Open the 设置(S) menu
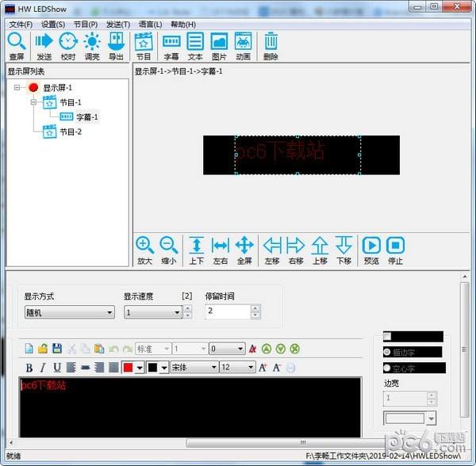 point(53,25)
